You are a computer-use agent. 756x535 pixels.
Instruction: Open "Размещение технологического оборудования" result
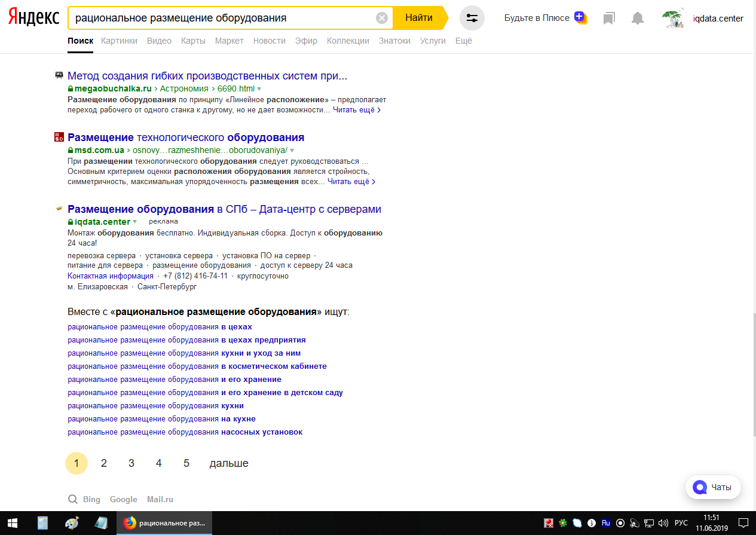[186, 137]
